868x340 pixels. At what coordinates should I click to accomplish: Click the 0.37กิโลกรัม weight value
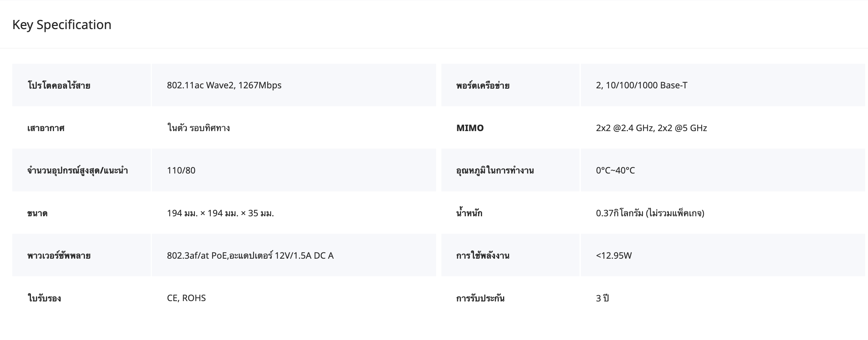pos(650,213)
